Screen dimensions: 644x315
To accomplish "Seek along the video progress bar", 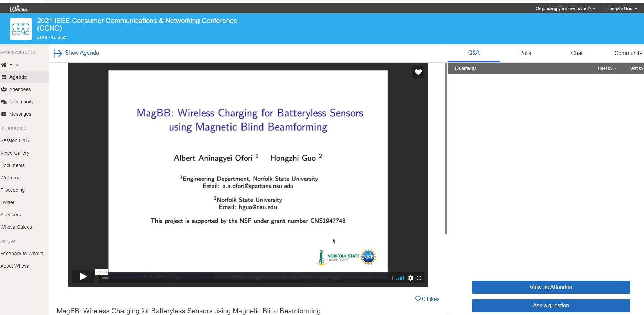I will (247, 278).
